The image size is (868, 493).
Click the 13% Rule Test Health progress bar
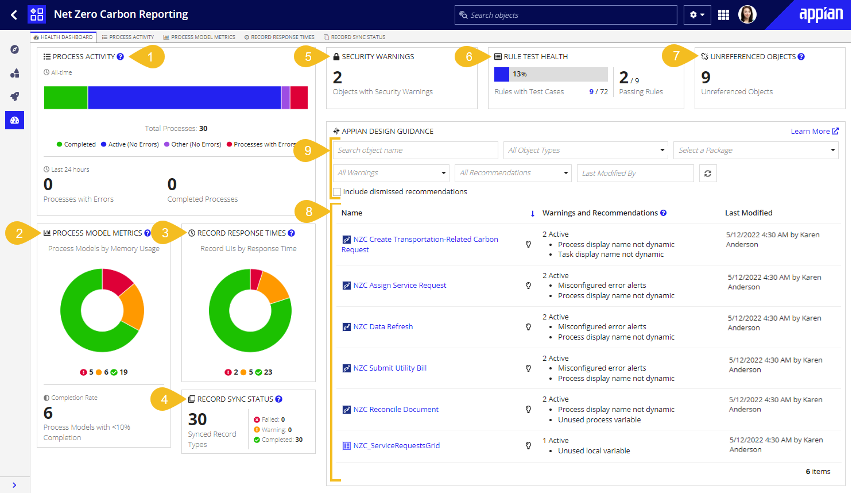[x=551, y=74]
